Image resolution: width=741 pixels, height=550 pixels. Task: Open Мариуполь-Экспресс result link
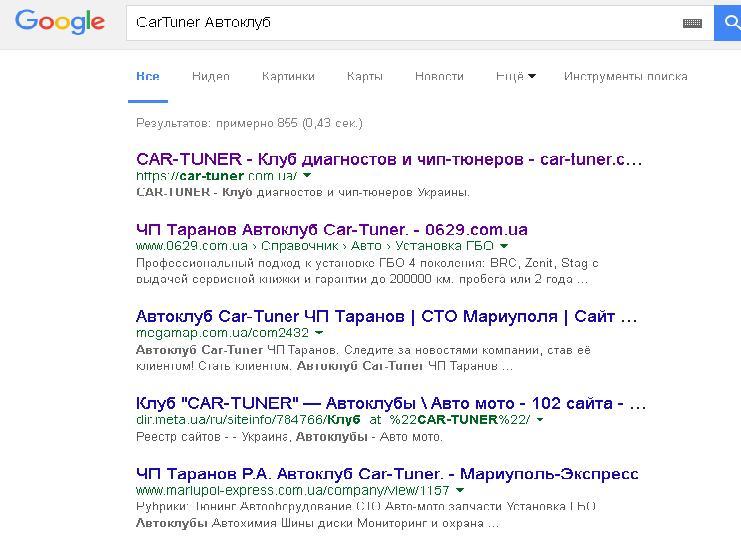(x=386, y=473)
